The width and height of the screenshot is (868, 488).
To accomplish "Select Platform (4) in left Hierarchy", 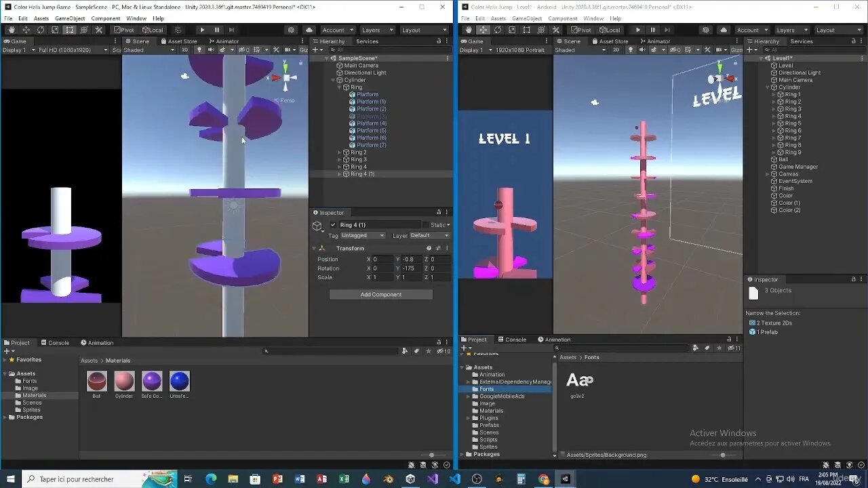I will (x=372, y=123).
